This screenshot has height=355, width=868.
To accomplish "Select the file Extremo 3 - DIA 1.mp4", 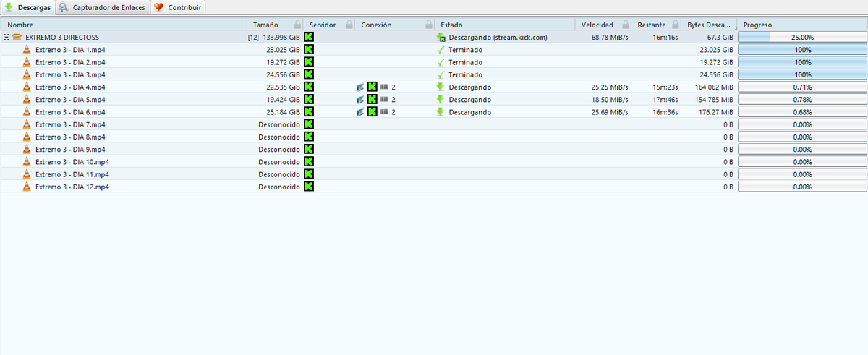I will (70, 50).
